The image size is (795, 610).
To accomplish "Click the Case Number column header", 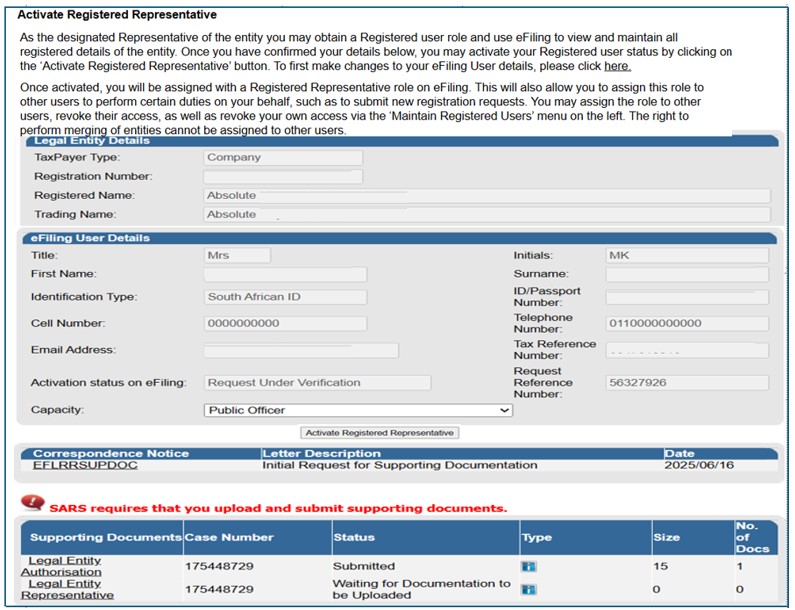I will coord(229,537).
